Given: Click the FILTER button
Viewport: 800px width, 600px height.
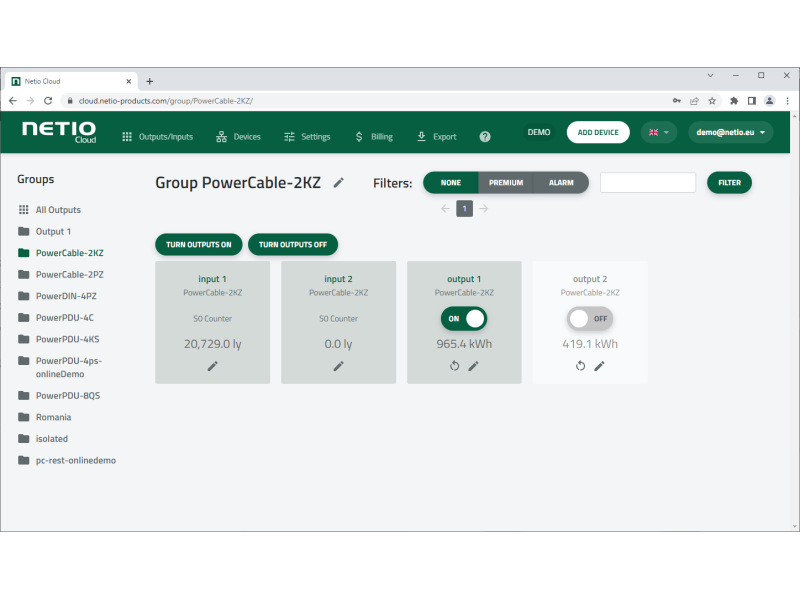Looking at the screenshot, I should (x=729, y=183).
